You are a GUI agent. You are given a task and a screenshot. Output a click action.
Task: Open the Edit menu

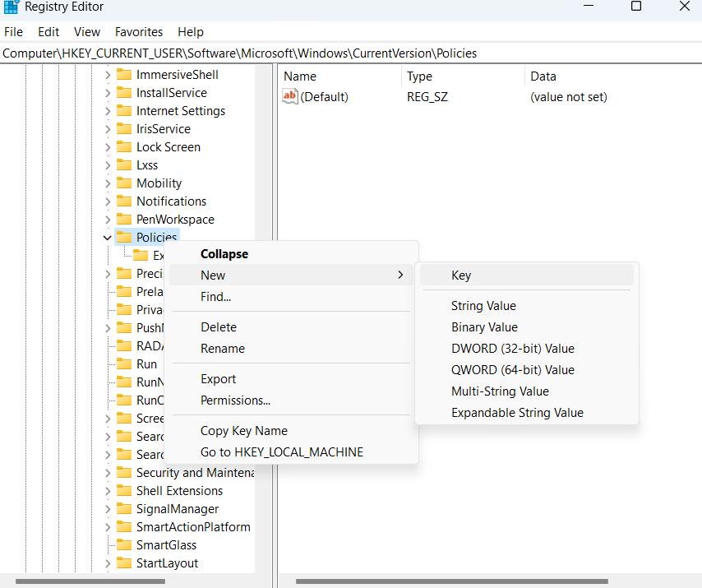click(48, 31)
